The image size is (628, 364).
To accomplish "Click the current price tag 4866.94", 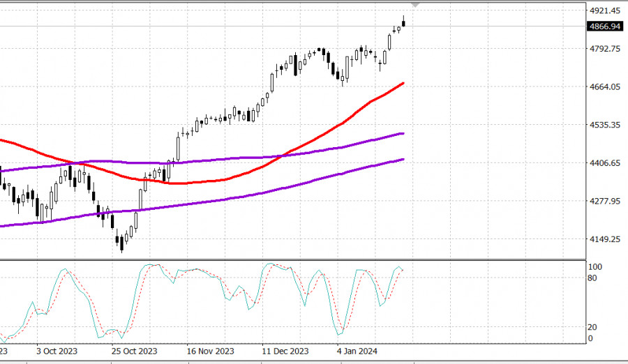I will click(x=605, y=26).
